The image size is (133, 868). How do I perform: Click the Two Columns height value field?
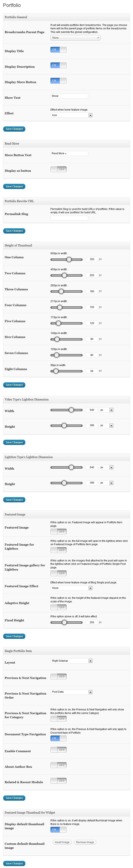[92, 275]
